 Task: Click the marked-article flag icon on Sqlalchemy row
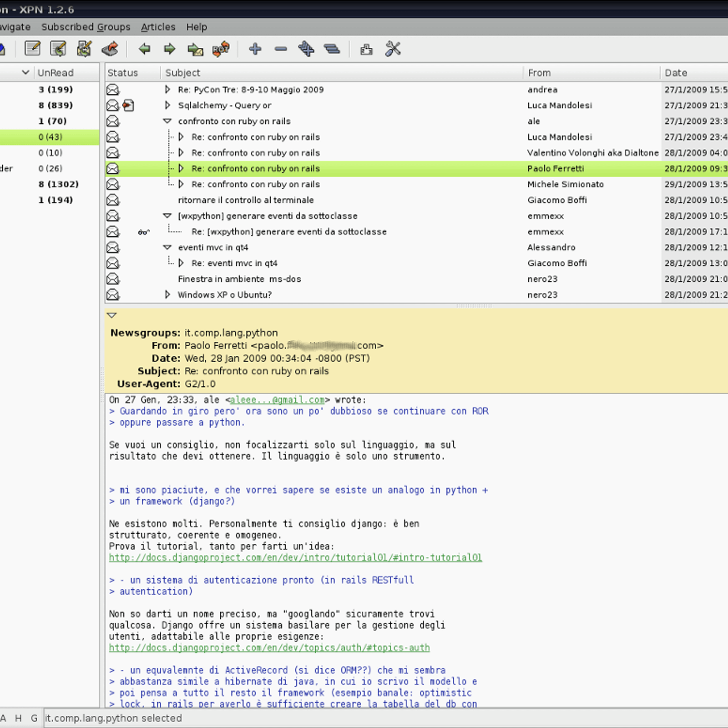pos(128,106)
